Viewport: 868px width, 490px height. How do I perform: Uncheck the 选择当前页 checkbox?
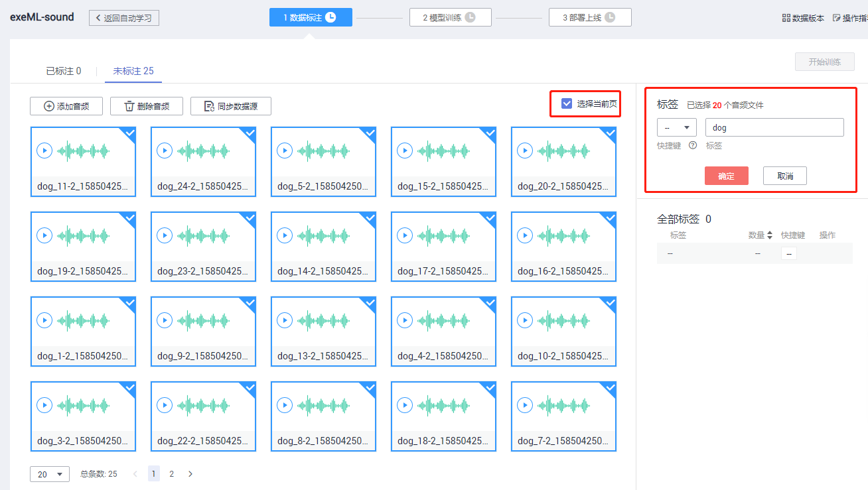pyautogui.click(x=567, y=103)
